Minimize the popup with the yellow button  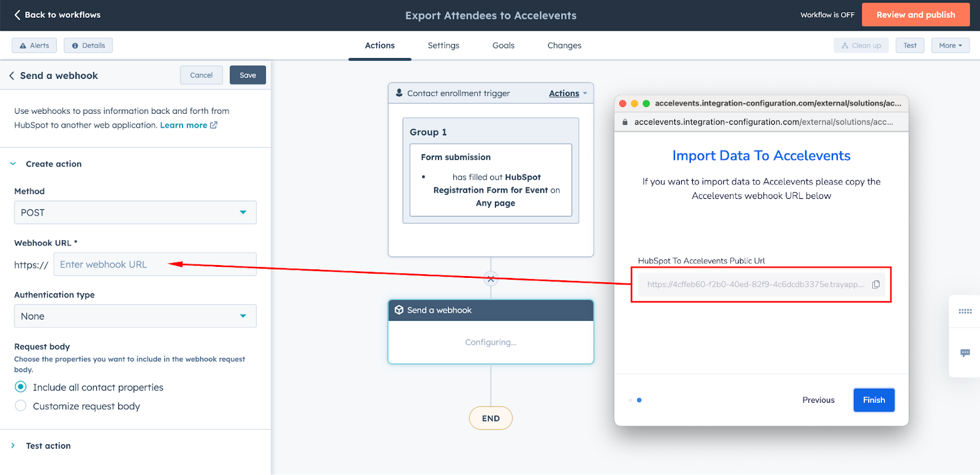click(x=635, y=103)
